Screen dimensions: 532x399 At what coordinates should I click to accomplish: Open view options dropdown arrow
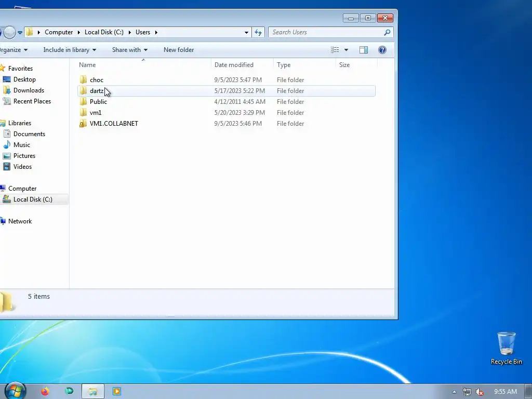346,50
